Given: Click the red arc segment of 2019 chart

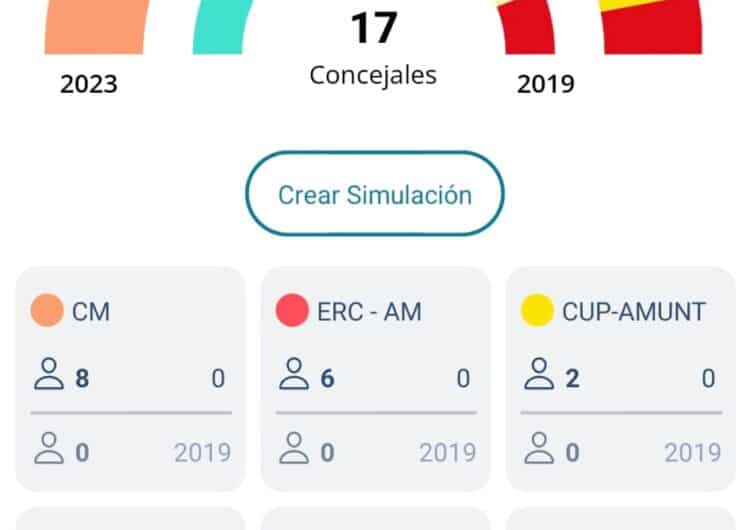Looking at the screenshot, I should (x=527, y=30).
